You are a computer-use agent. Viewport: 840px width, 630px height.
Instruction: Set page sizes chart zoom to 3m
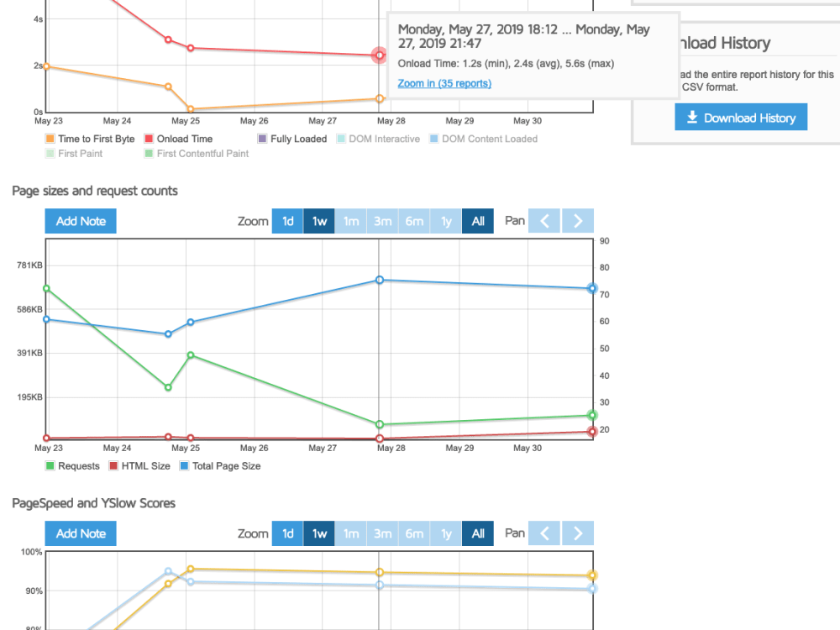[382, 221]
